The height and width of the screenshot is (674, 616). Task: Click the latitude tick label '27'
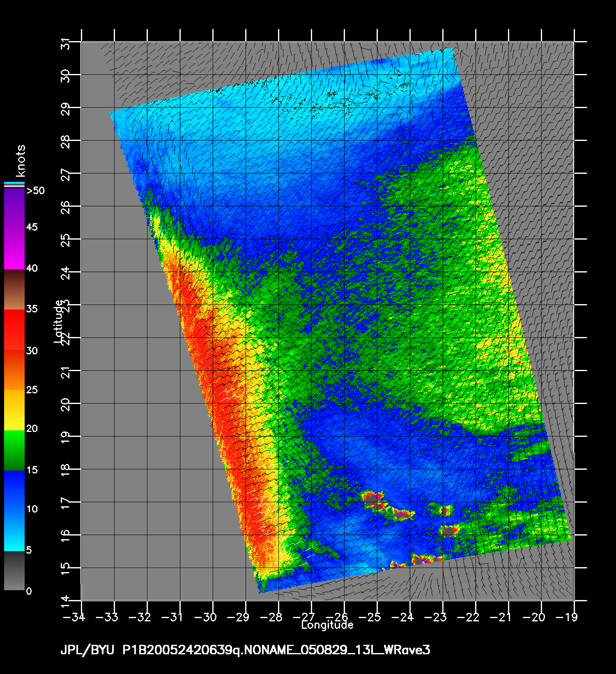pyautogui.click(x=65, y=175)
